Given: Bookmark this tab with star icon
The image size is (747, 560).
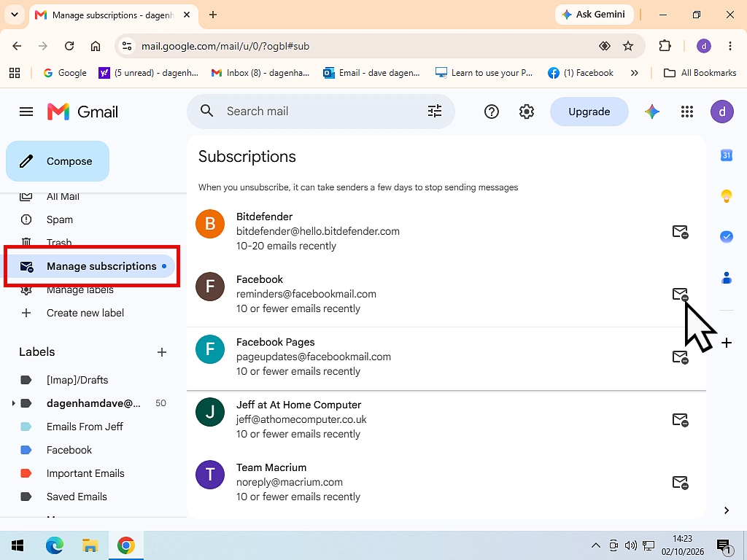Looking at the screenshot, I should pos(628,46).
